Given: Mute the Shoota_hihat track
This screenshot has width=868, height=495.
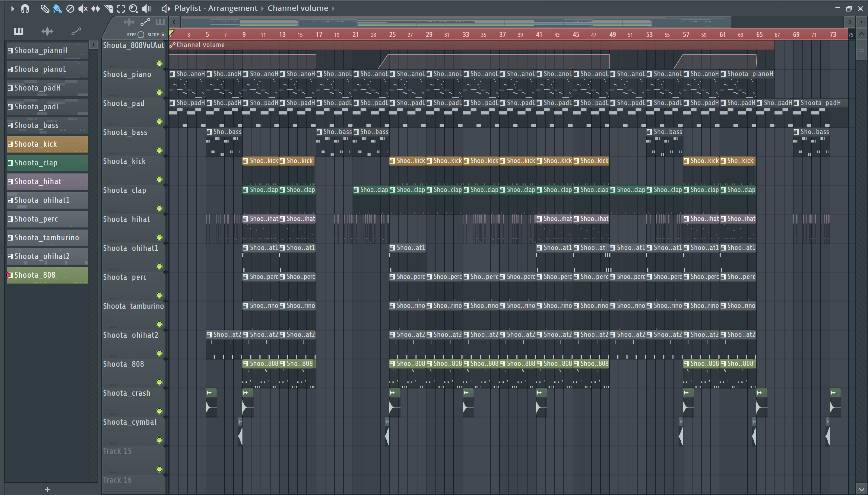Looking at the screenshot, I should 159,237.
